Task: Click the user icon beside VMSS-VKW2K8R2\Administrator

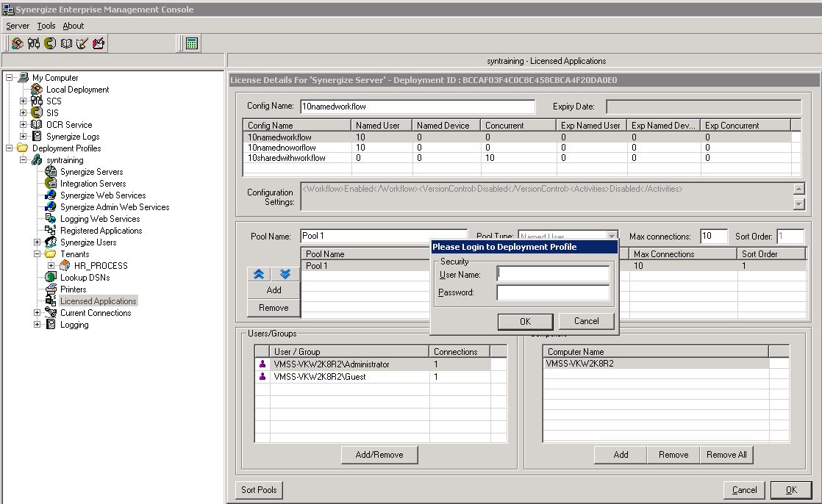Action: coord(262,364)
